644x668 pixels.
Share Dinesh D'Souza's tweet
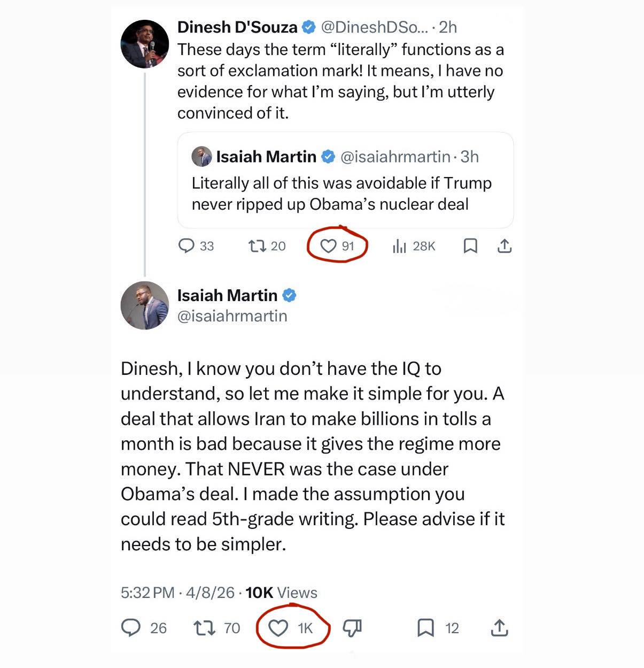[505, 246]
